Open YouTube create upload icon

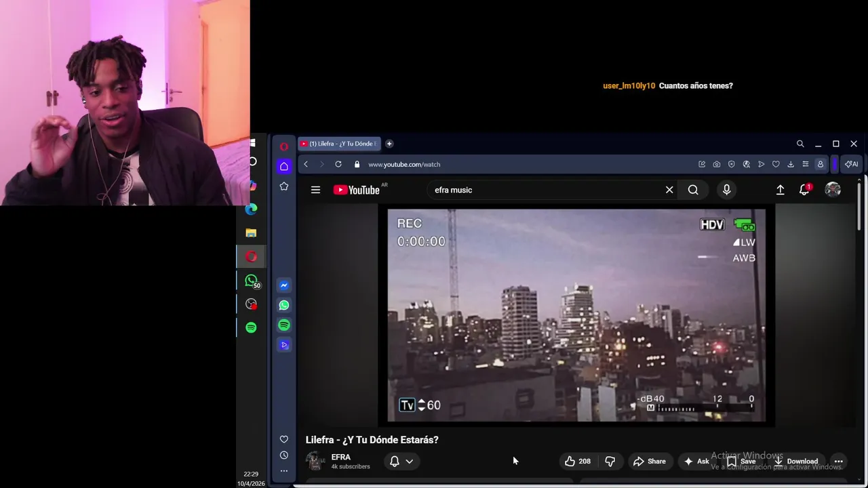pyautogui.click(x=781, y=190)
